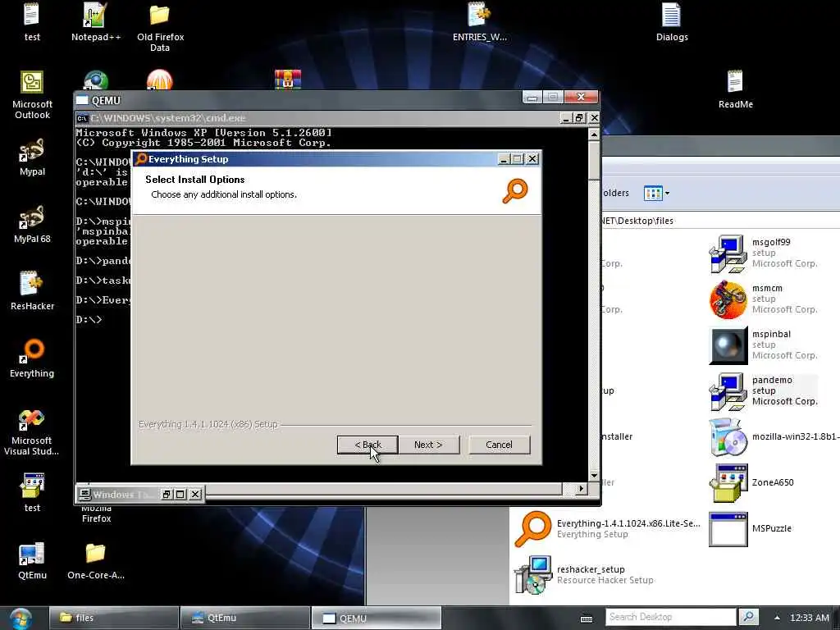The image size is (840, 630).
Task: Cancel the Everything Setup installer
Action: point(499,445)
